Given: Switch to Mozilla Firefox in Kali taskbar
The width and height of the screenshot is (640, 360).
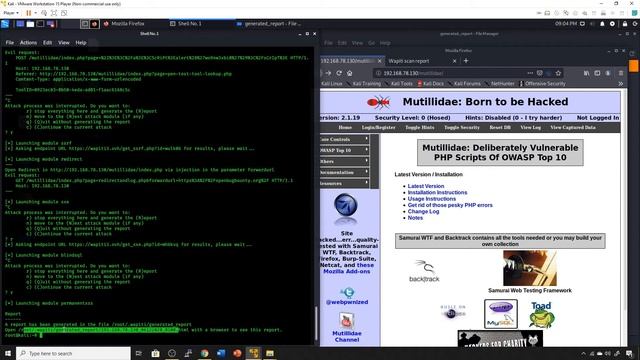Looking at the screenshot, I should [x=124, y=24].
